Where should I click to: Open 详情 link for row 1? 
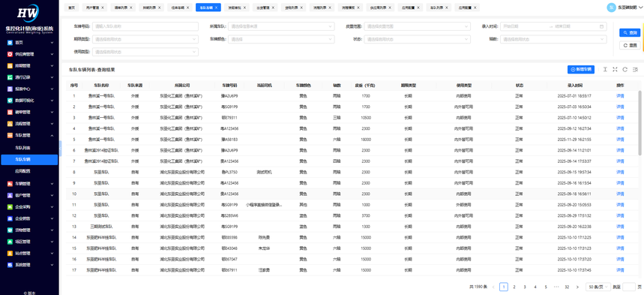[620, 96]
